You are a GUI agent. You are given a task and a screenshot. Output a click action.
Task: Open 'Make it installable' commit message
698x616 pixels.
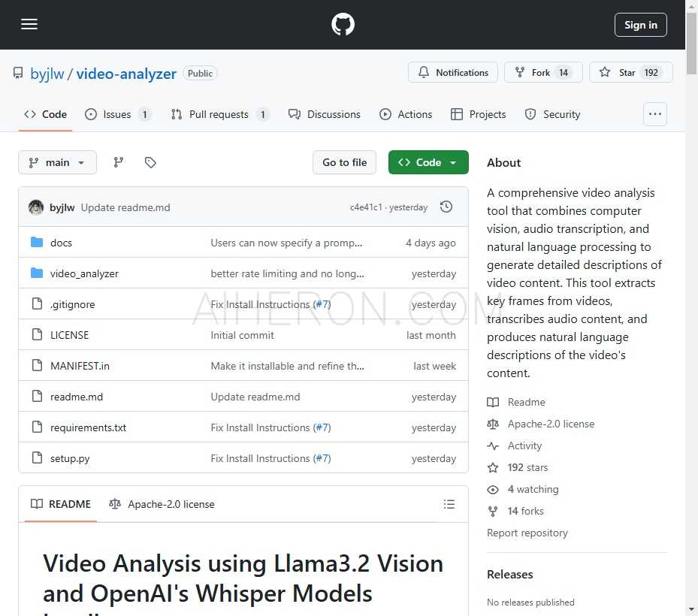(287, 366)
